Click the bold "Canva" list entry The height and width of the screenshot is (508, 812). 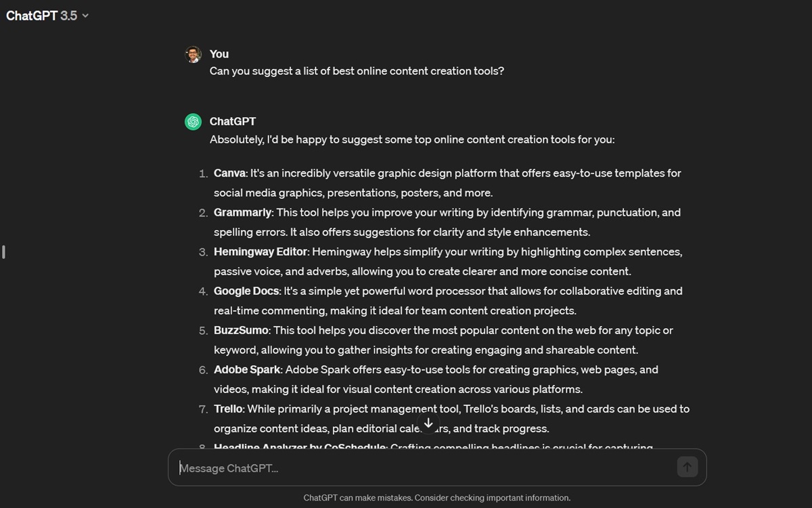pos(229,173)
